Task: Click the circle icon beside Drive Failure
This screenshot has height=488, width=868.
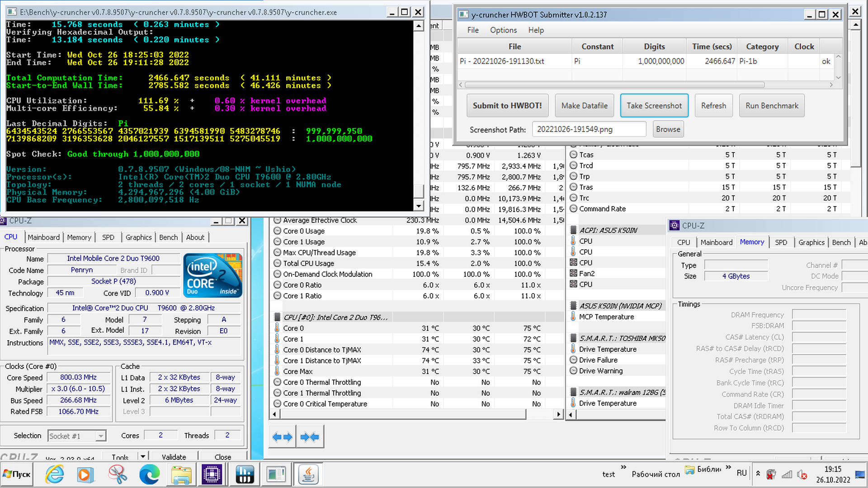Action: pos(573,360)
